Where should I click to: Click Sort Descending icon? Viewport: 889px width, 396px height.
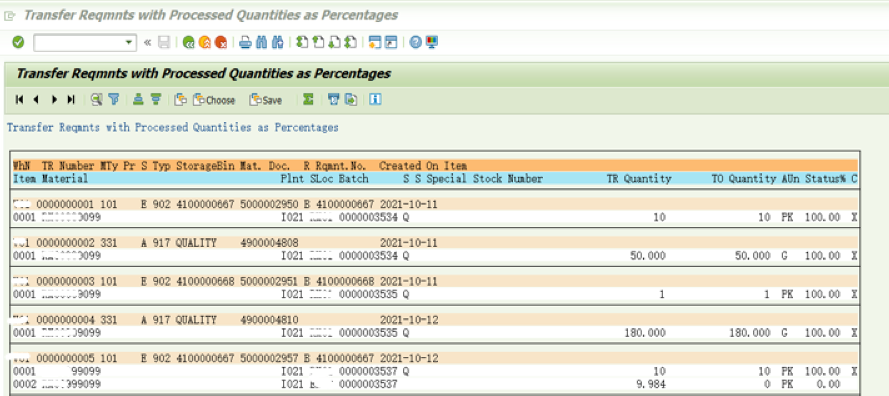click(x=156, y=100)
